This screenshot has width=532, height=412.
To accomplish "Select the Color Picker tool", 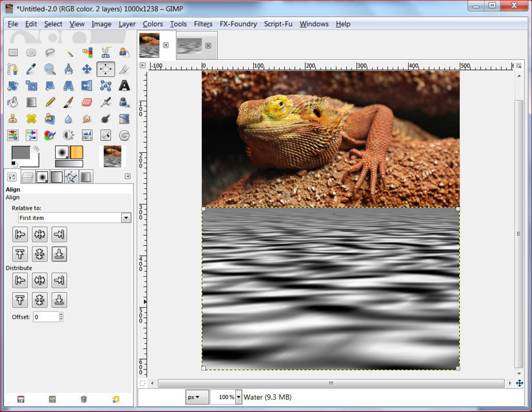I will click(30, 69).
